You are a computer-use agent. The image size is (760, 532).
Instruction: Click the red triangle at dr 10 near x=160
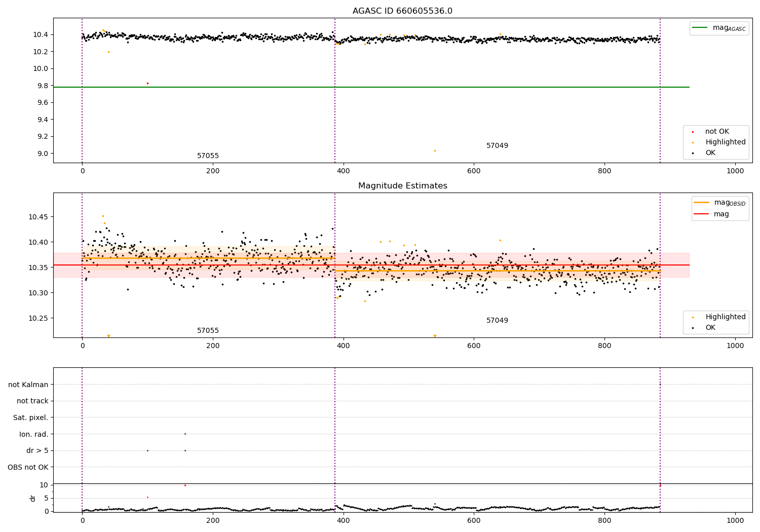pos(185,485)
